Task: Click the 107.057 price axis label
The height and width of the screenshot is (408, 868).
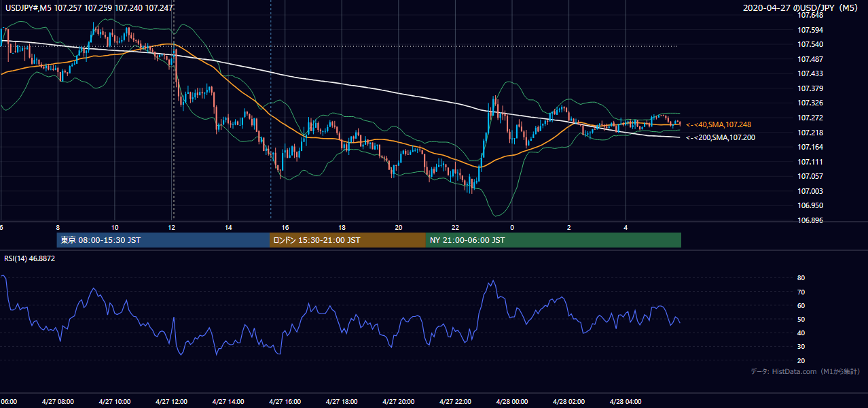Action: 810,176
